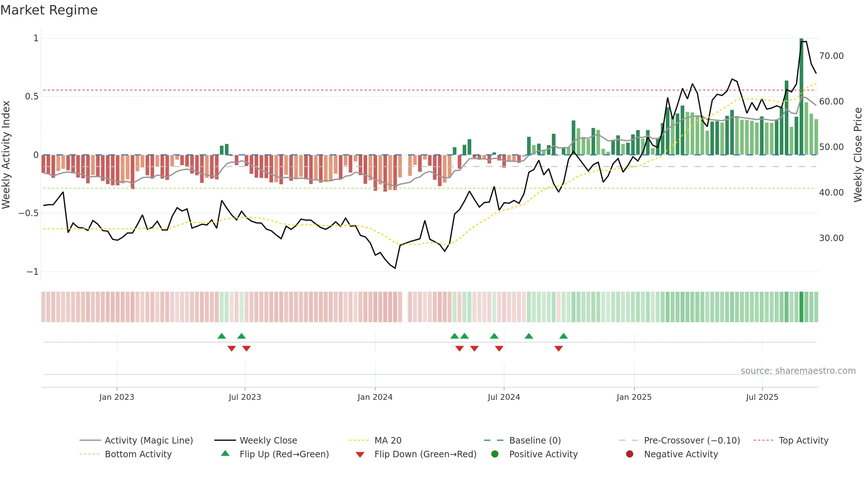Toggle the Baseline (0) legend entry

[522, 440]
